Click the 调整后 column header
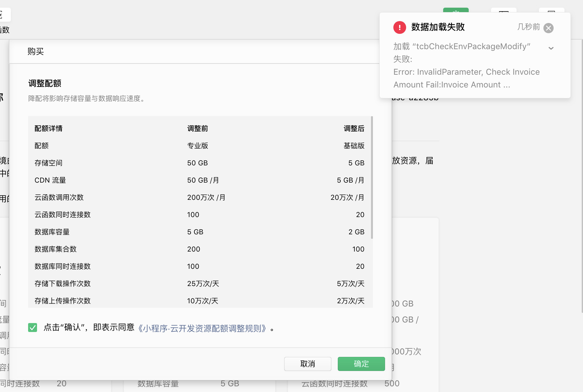 [x=354, y=129]
